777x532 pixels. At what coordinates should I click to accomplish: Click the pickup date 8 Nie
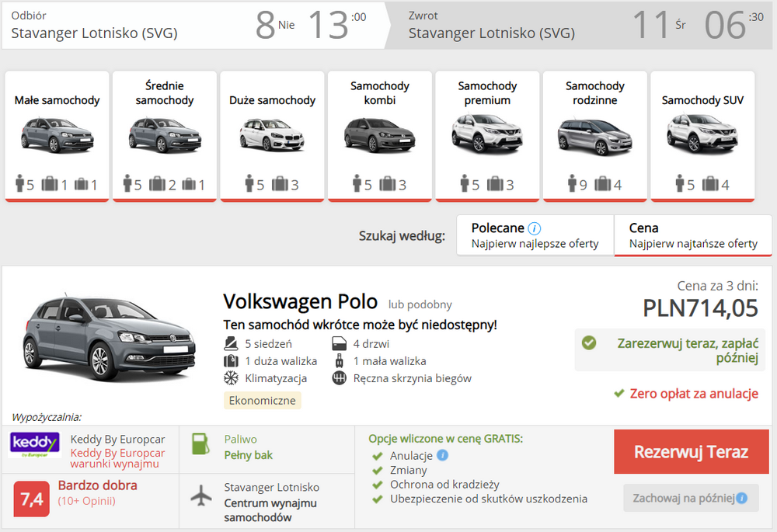[x=275, y=25]
